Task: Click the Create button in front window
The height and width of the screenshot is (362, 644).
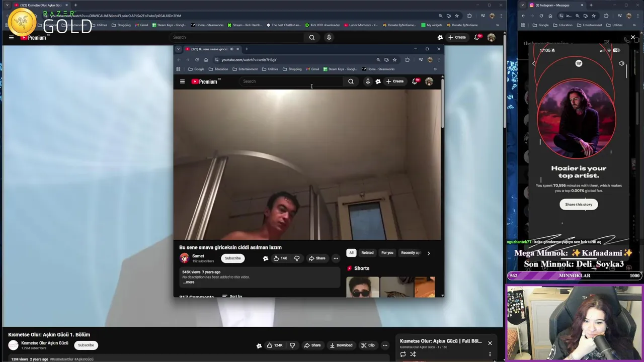Action: (395, 81)
